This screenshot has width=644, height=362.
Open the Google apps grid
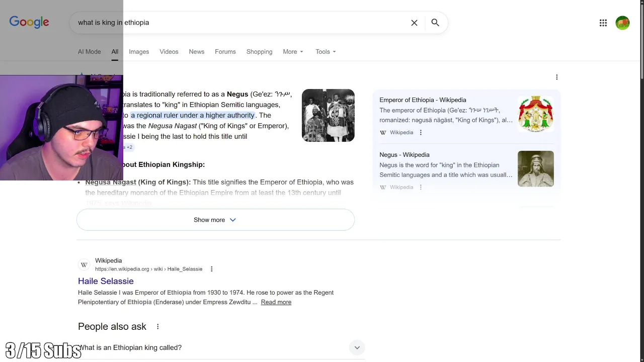coord(603,23)
